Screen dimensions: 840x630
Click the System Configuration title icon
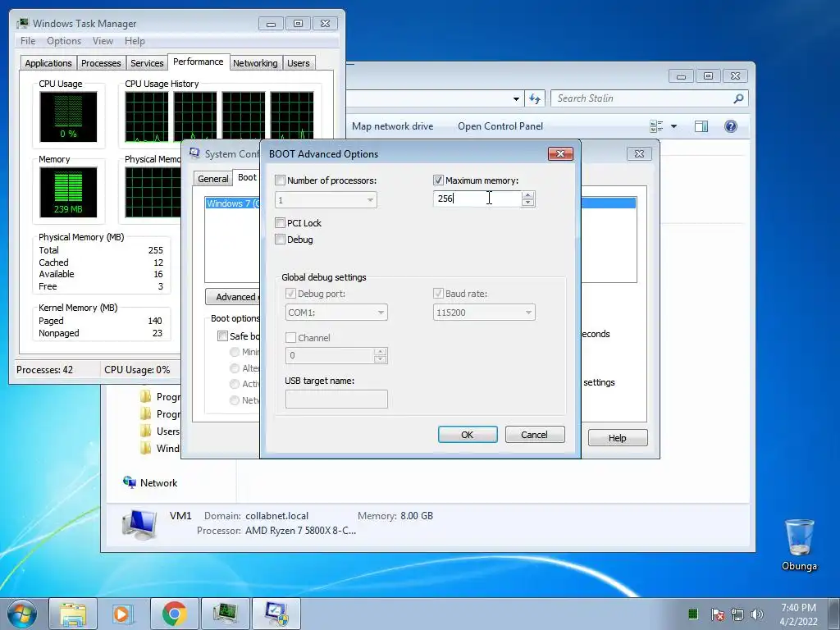pyautogui.click(x=194, y=153)
